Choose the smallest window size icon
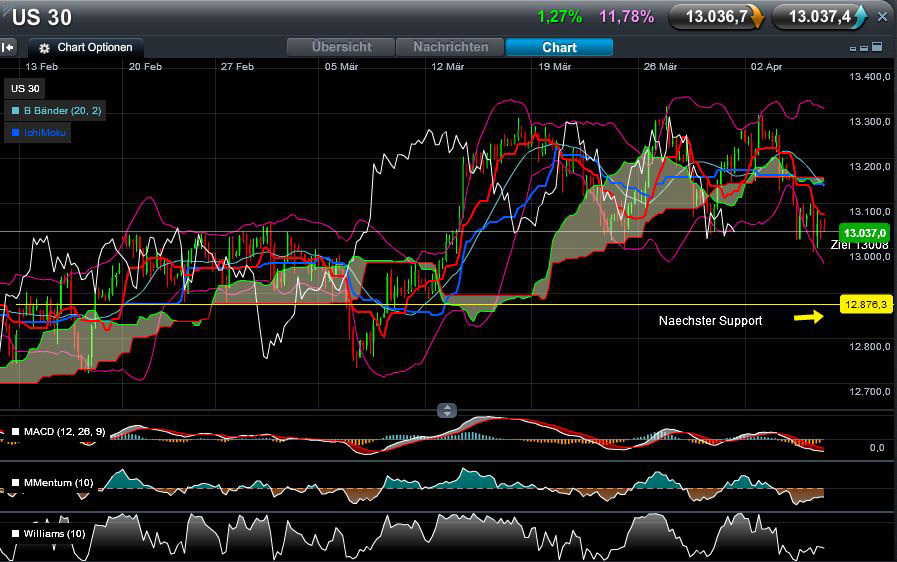 click(x=853, y=49)
